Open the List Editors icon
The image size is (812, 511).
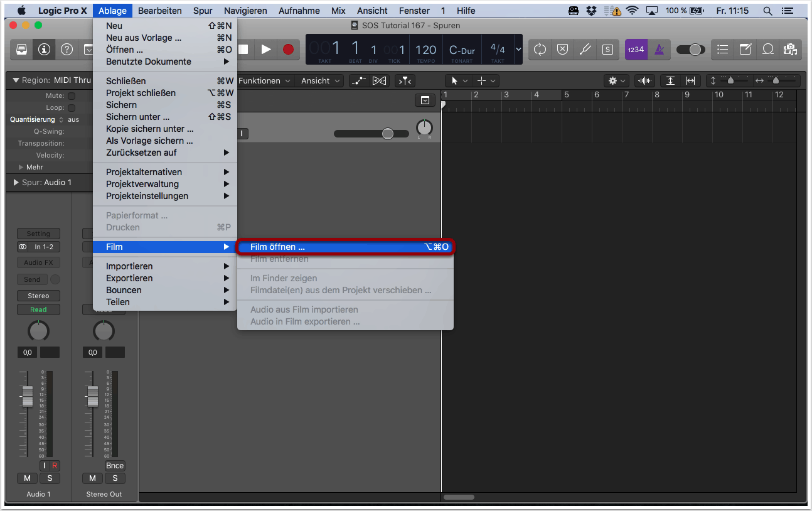click(723, 50)
